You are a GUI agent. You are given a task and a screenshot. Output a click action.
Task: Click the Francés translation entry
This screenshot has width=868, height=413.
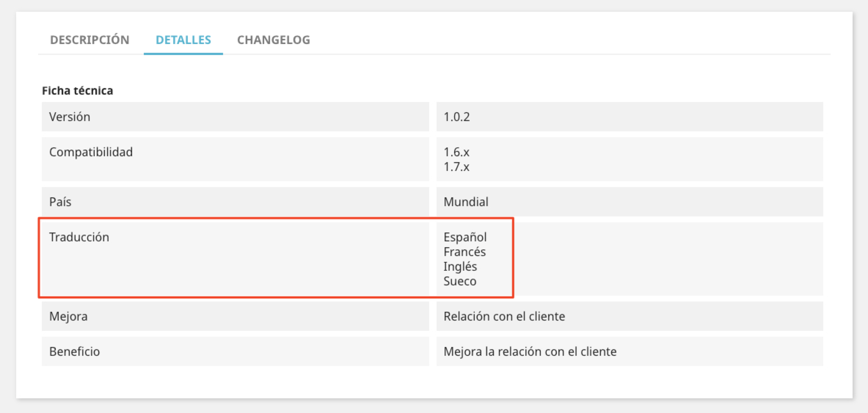[464, 252]
